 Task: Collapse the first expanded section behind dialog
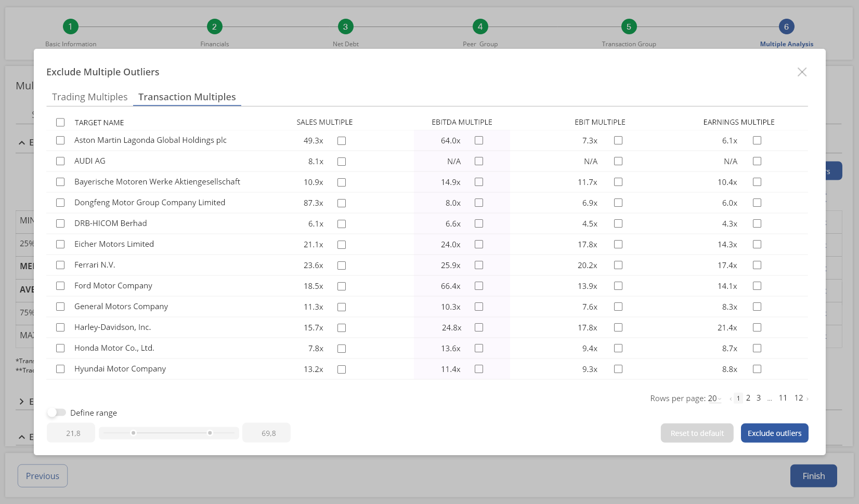pos(22,142)
